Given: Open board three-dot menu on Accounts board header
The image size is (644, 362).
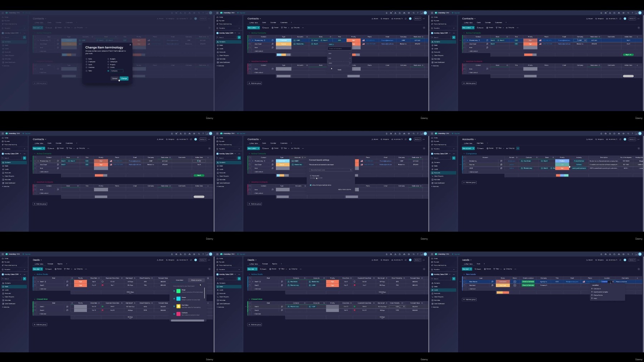Looking at the screenshot, I should pyautogui.click(x=639, y=139).
